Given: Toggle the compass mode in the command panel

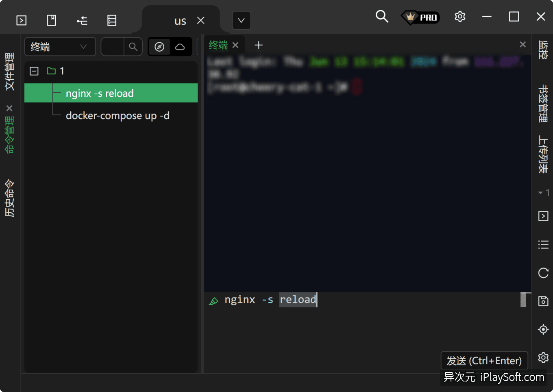Looking at the screenshot, I should (159, 46).
